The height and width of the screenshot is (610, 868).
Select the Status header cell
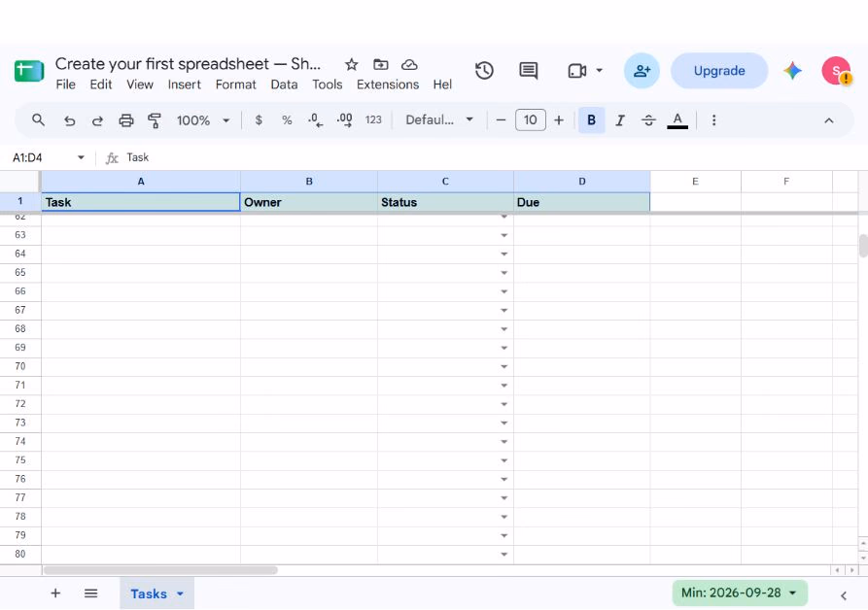[x=445, y=202]
